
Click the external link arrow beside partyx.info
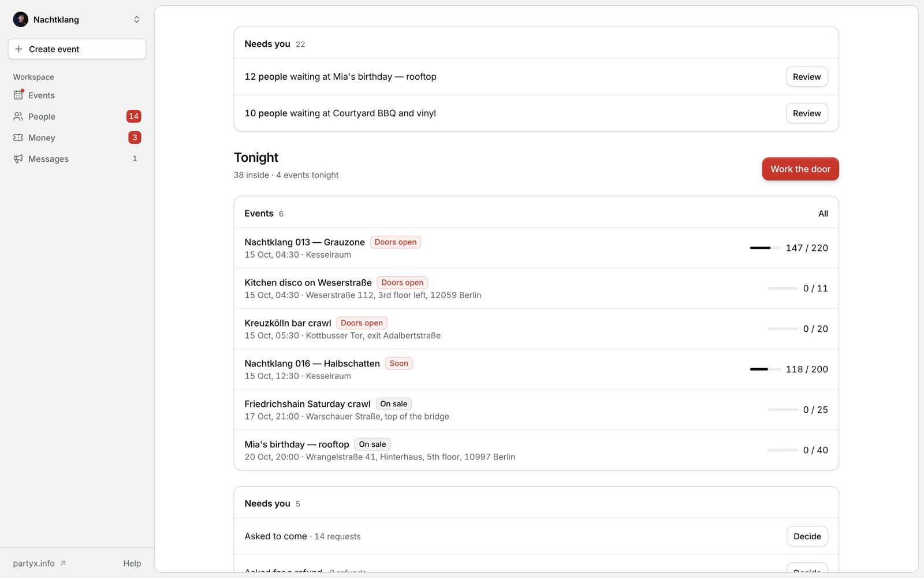63,563
